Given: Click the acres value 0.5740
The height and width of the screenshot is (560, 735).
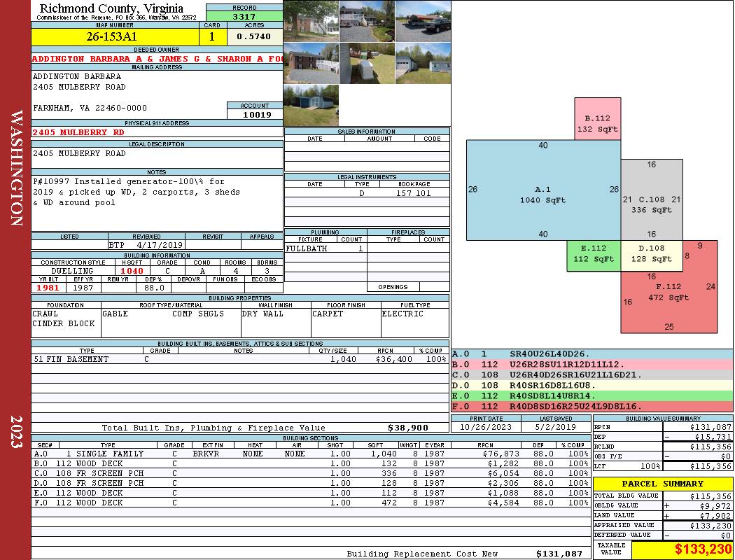Looking at the screenshot, I should tap(253, 36).
